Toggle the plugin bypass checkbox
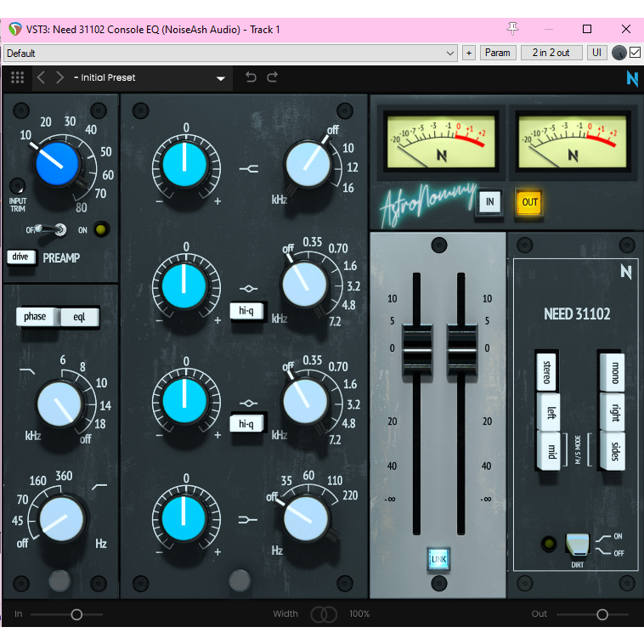This screenshot has height=644, width=644. coord(635,53)
